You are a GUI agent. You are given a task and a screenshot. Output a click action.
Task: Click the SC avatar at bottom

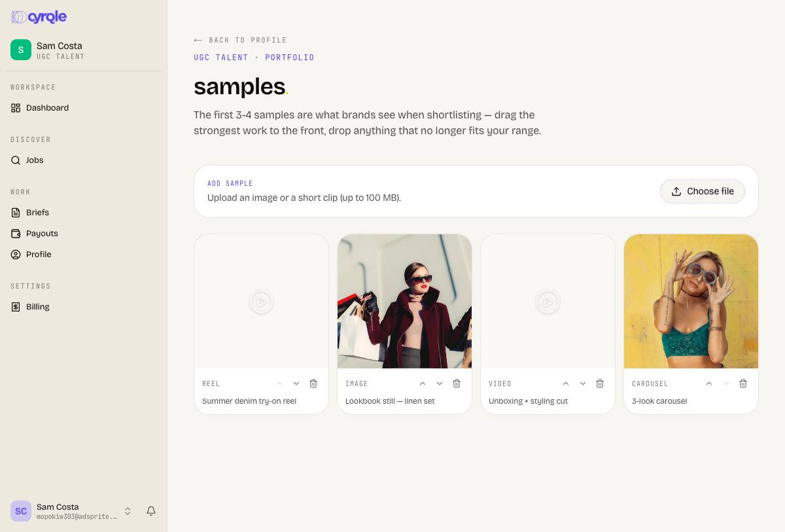point(21,511)
